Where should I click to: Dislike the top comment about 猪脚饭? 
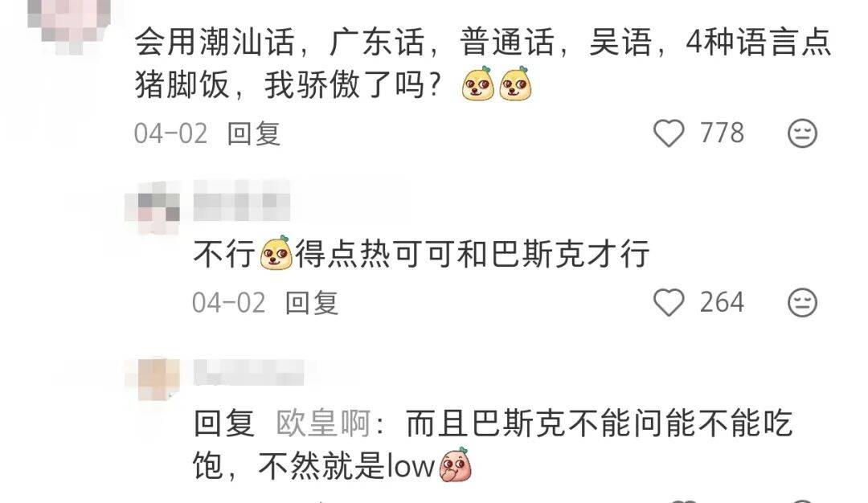(x=802, y=133)
